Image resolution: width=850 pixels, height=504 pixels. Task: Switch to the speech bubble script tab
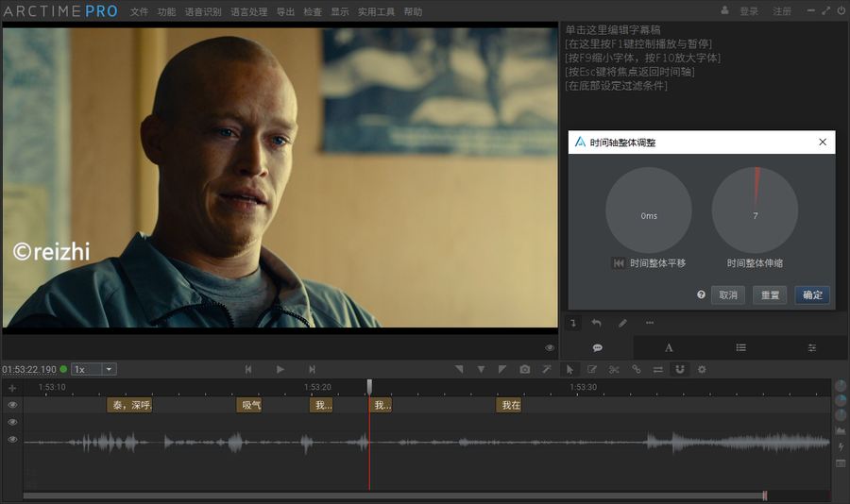(x=598, y=348)
